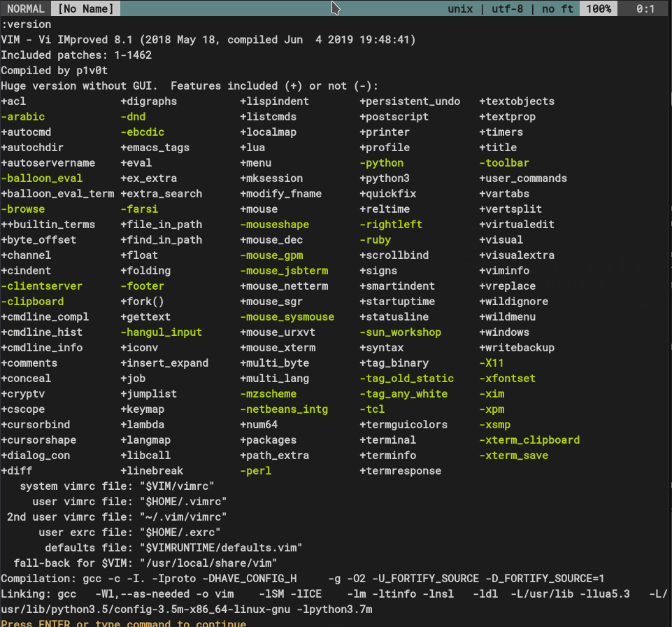Click the 100% position indicator
Image resolution: width=672 pixels, height=627 pixels.
[599, 8]
